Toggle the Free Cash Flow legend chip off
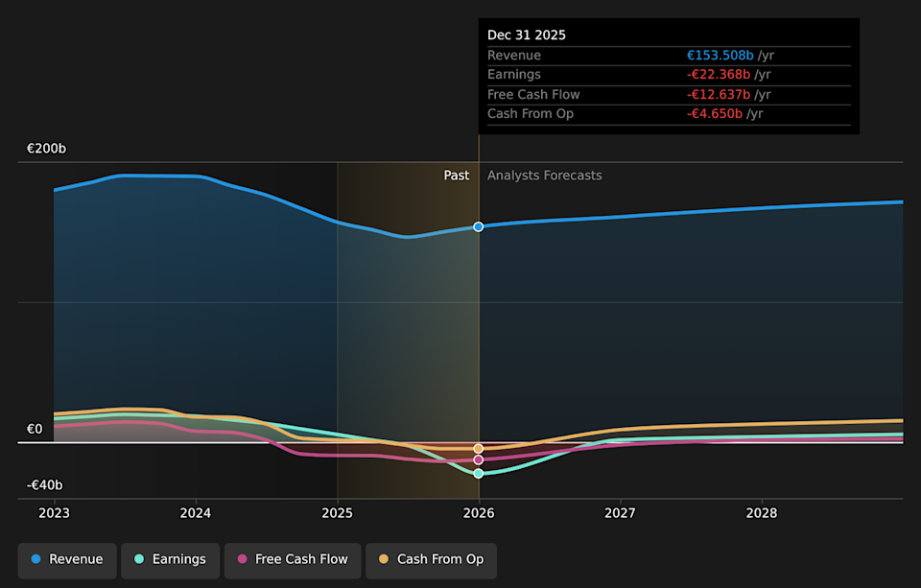The image size is (921, 588). click(x=293, y=559)
